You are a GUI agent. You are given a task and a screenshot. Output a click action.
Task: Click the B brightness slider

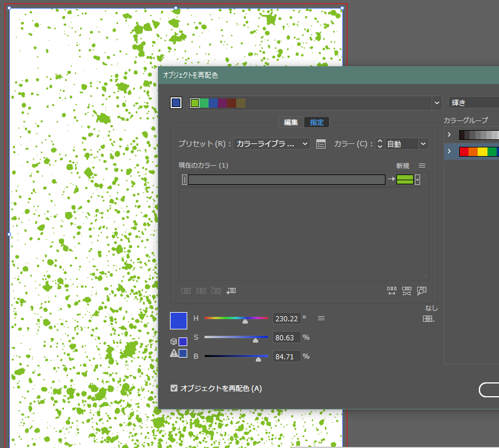pyautogui.click(x=236, y=356)
